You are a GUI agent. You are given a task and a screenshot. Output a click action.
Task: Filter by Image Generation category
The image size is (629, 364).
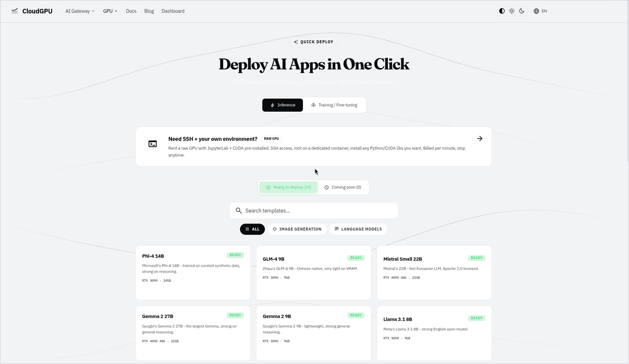point(297,229)
